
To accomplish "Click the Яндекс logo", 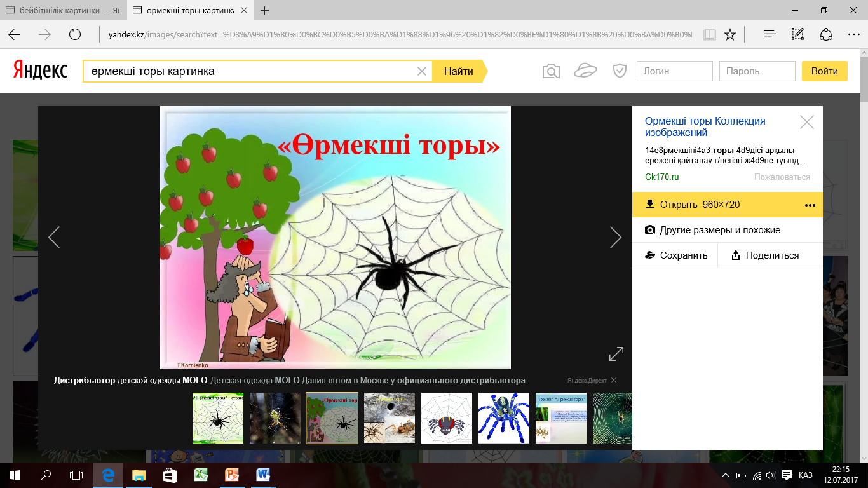I will click(x=41, y=71).
